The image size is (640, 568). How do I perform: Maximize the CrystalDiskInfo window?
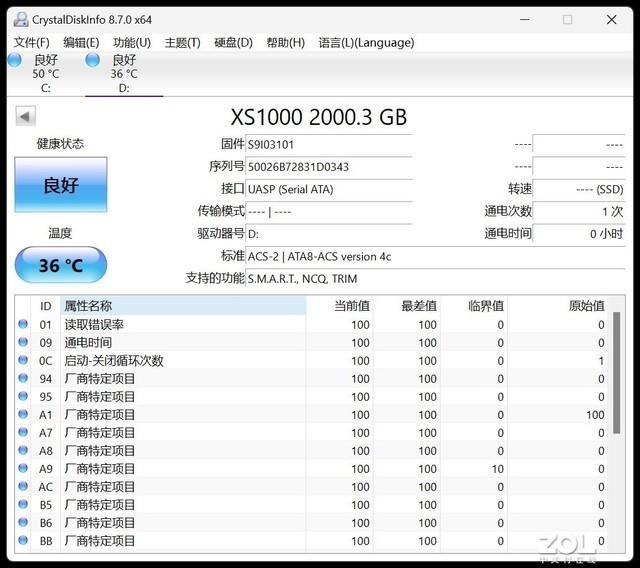[567, 19]
